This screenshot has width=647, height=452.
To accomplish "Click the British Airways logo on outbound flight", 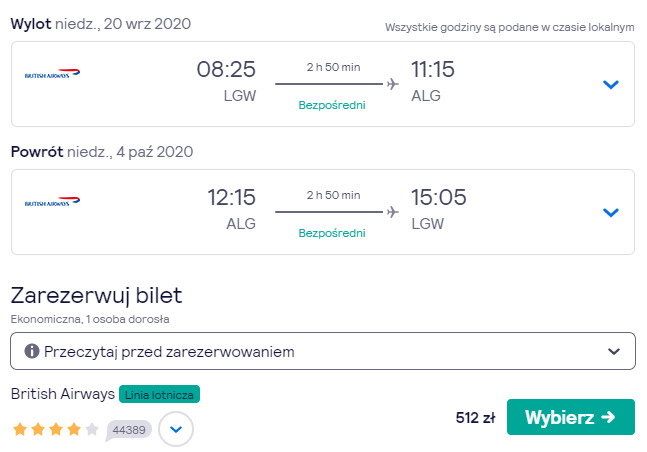I will point(52,73).
